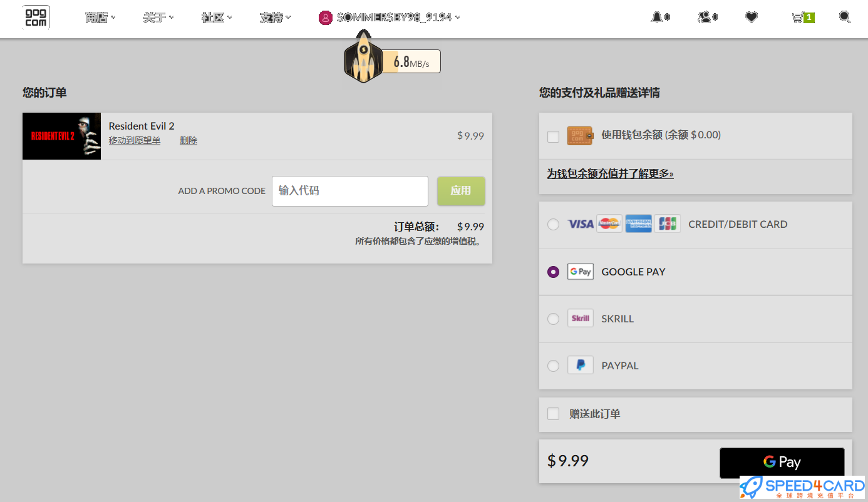Click the Visa card logo
The width and height of the screenshot is (868, 502).
(x=581, y=224)
